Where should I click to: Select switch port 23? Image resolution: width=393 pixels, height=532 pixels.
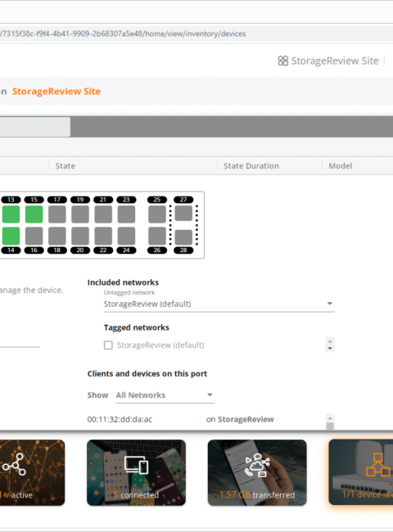(x=126, y=214)
